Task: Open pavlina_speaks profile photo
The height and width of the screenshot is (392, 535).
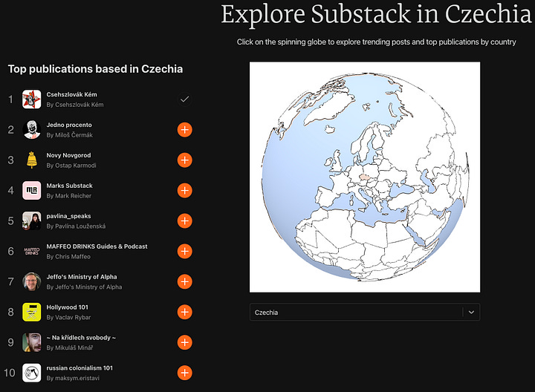Action: (x=32, y=221)
